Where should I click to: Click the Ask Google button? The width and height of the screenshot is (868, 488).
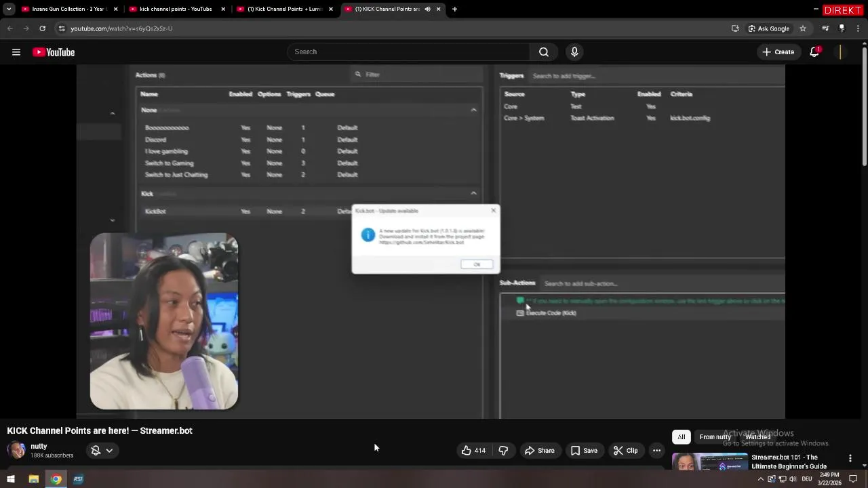click(768, 28)
